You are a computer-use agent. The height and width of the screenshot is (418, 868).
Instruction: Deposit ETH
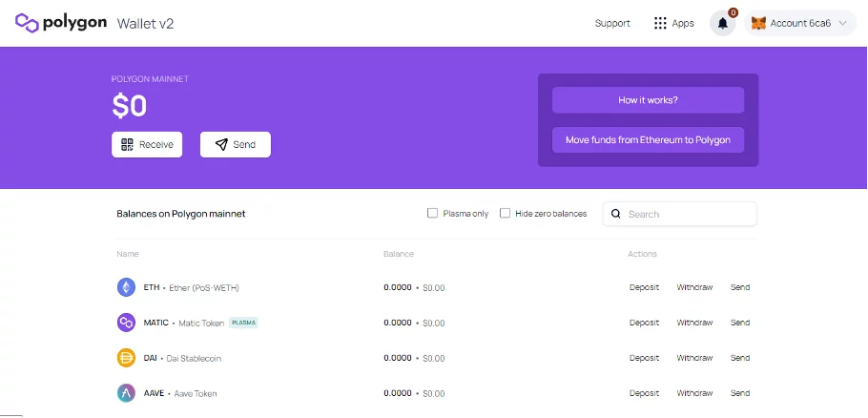tap(645, 287)
